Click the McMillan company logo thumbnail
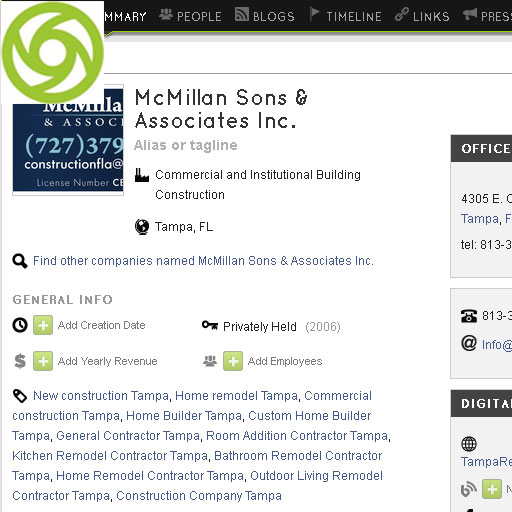 [x=68, y=140]
